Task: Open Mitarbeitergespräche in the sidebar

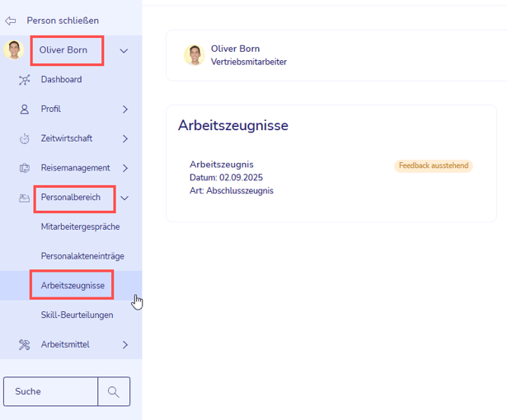Action: coord(80,226)
